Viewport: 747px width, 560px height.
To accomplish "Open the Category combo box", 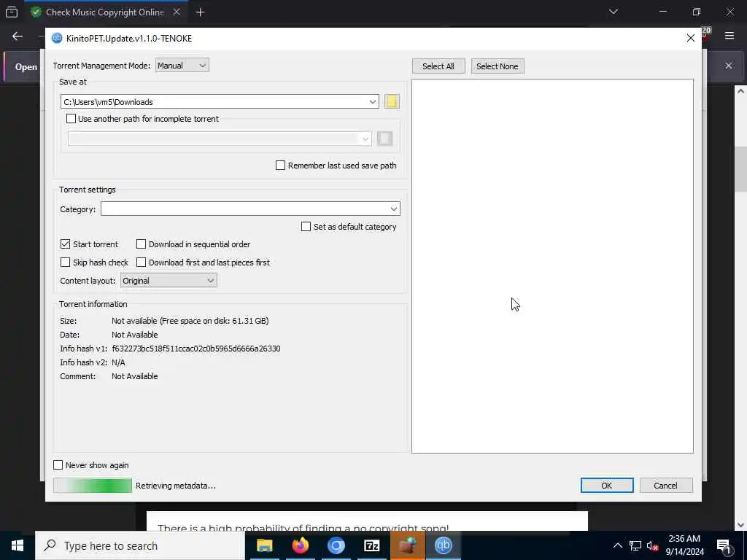I will (x=250, y=209).
